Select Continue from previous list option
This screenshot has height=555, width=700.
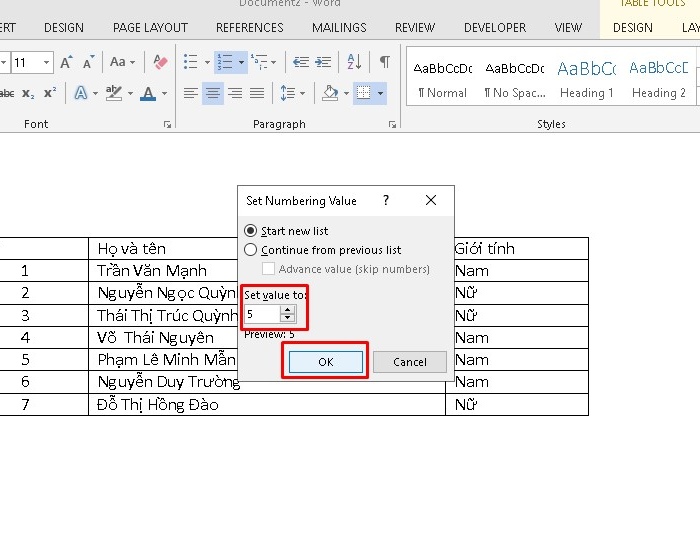pyautogui.click(x=323, y=250)
